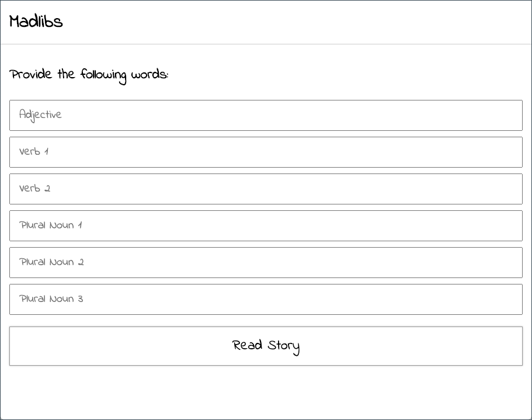Click the Madlibs title text

(x=36, y=21)
